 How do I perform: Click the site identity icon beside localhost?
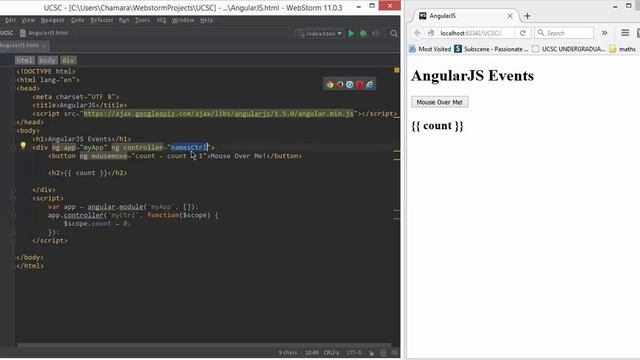pos(431,33)
